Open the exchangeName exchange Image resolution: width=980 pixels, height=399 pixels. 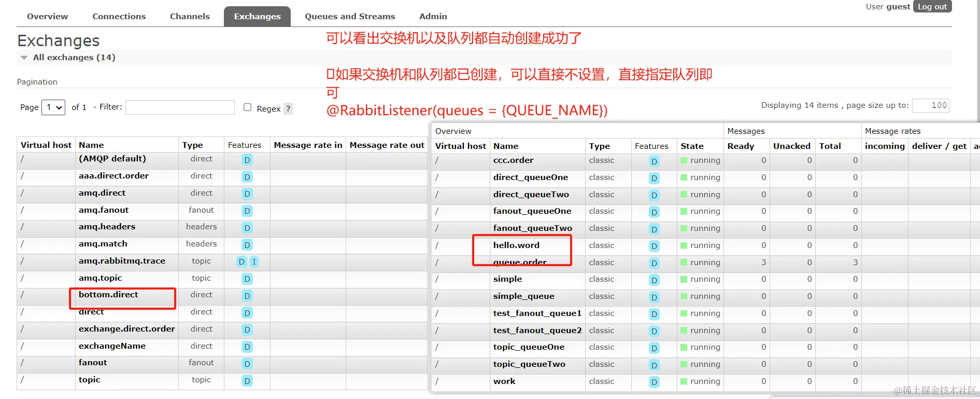(112, 346)
